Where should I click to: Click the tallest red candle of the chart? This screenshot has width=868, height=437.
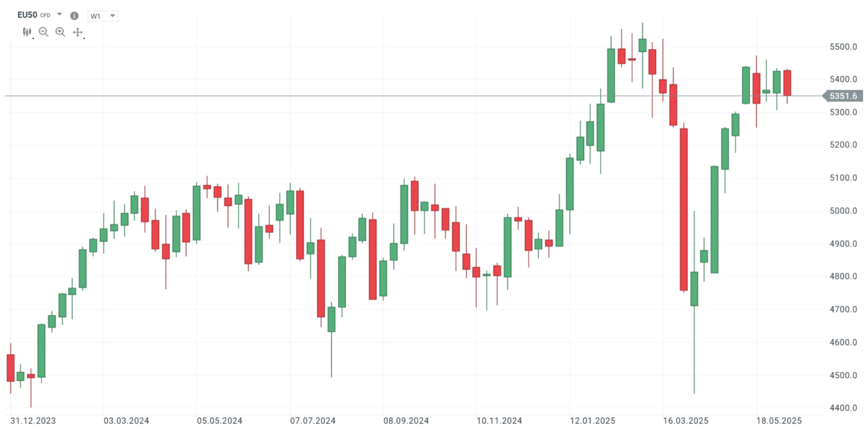(x=684, y=209)
